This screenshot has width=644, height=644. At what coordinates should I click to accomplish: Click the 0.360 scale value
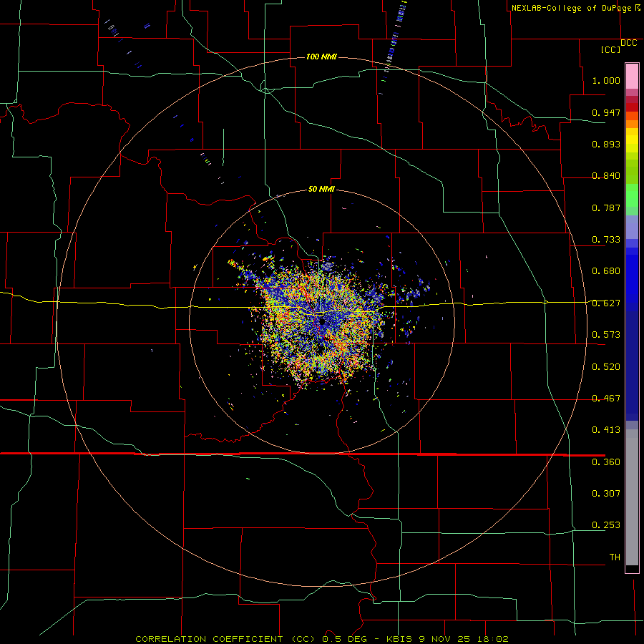point(606,462)
